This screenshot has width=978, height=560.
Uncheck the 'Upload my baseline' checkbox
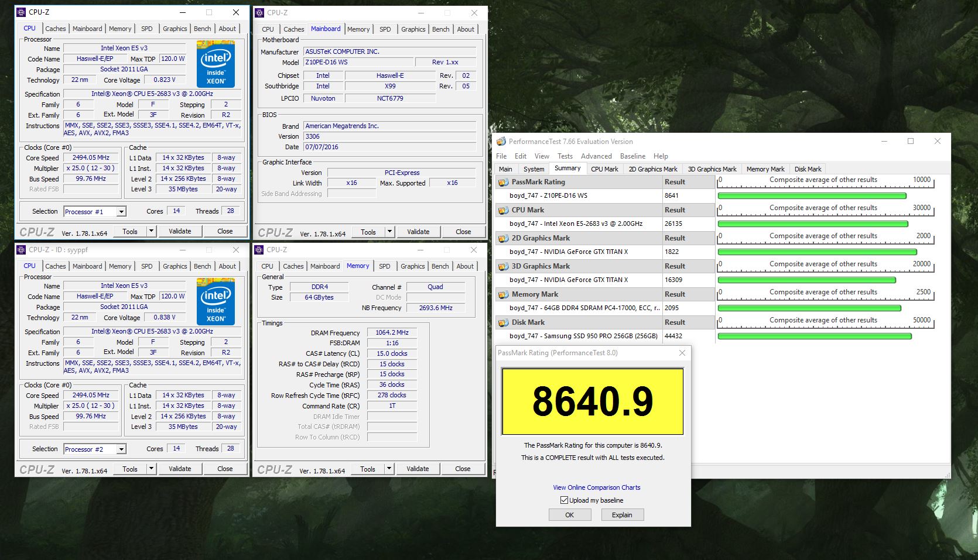564,500
